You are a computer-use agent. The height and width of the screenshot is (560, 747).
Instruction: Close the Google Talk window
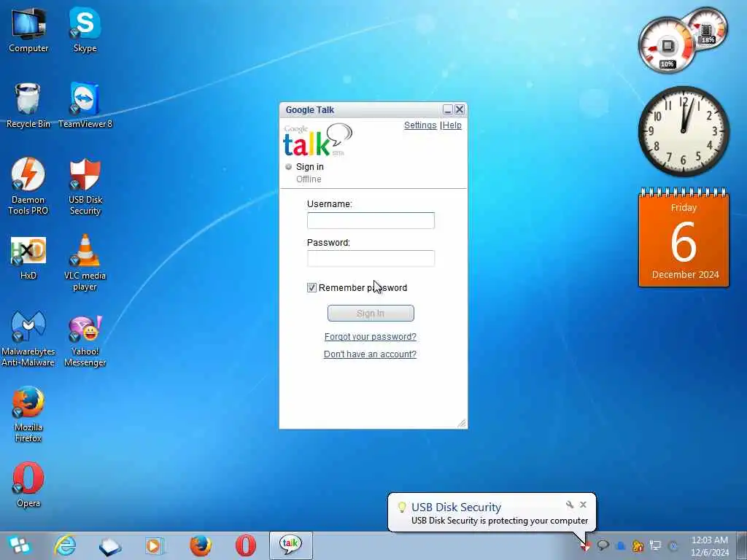coord(460,110)
